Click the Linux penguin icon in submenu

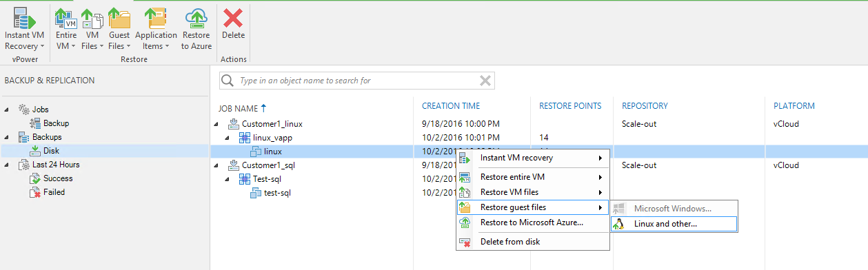coord(618,224)
